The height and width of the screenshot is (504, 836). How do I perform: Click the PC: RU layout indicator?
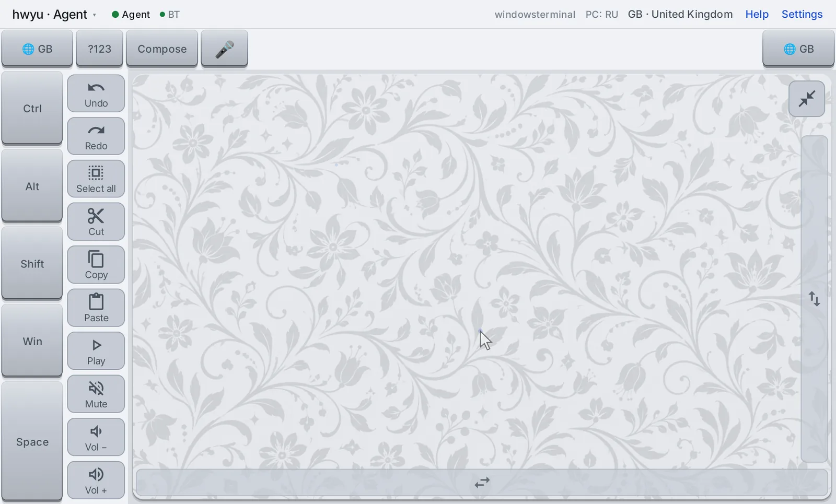[x=601, y=15]
